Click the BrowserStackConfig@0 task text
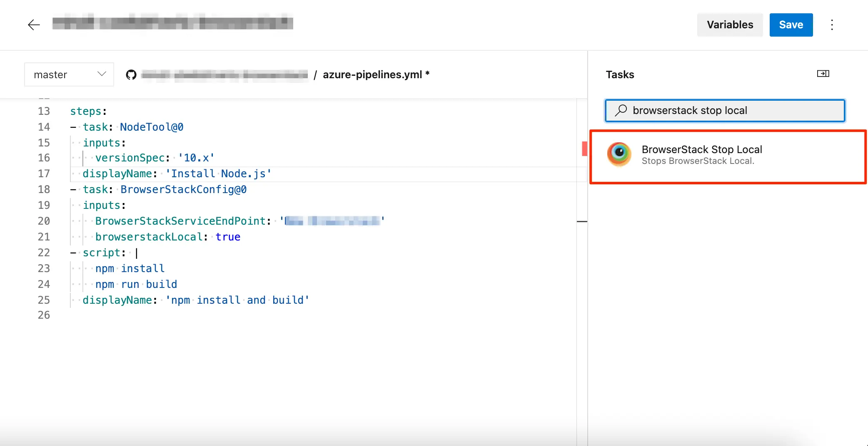Screen dimensions: 868x446 (x=183, y=189)
